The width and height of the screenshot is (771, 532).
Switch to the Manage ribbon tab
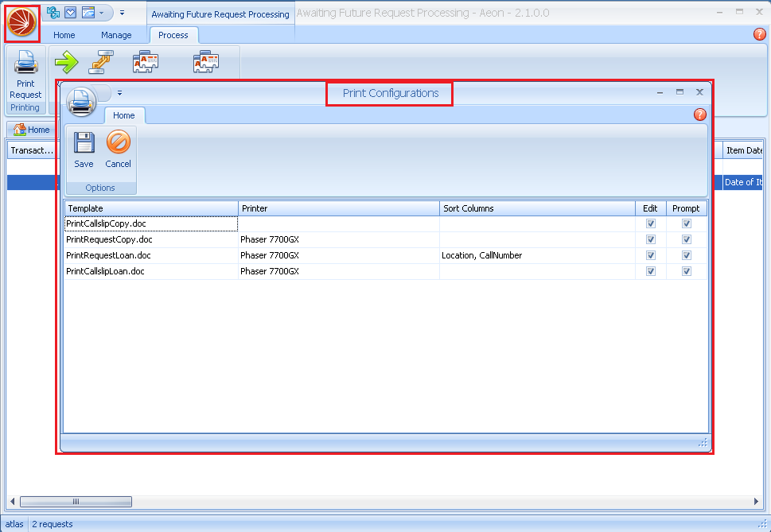117,35
